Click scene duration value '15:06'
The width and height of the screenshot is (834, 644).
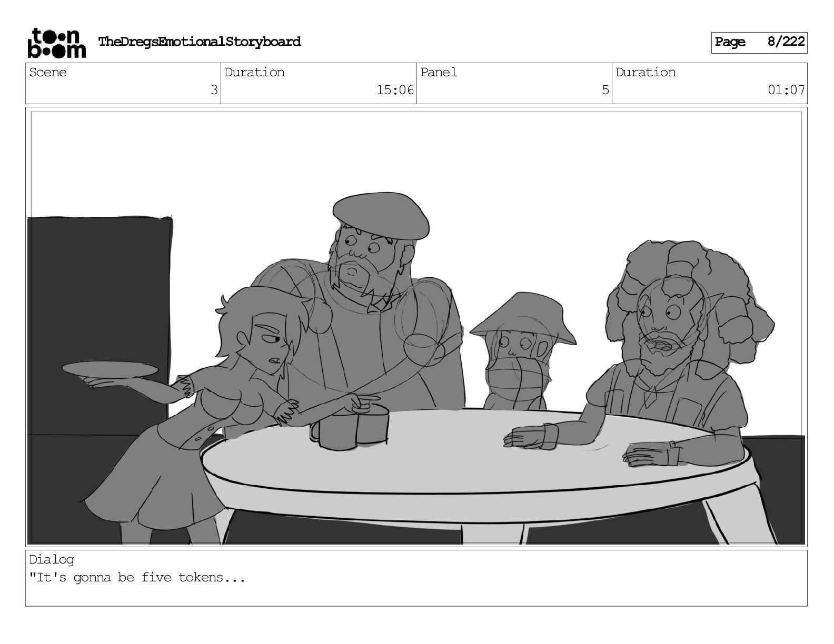click(x=395, y=90)
